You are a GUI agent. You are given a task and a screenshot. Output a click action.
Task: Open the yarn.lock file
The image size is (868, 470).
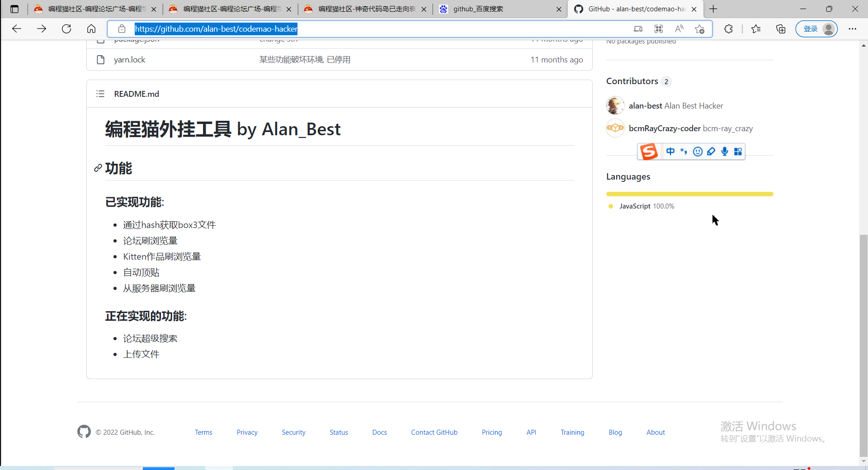point(130,60)
